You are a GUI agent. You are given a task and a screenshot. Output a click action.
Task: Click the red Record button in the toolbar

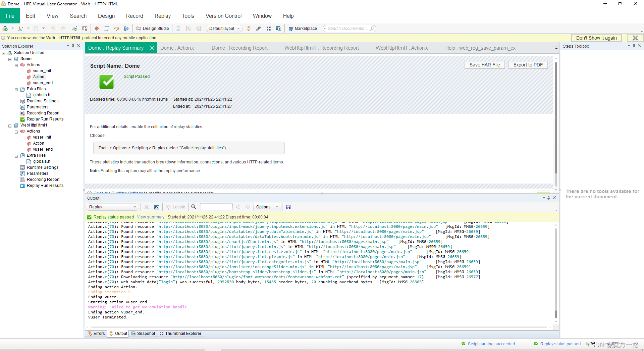[97, 29]
